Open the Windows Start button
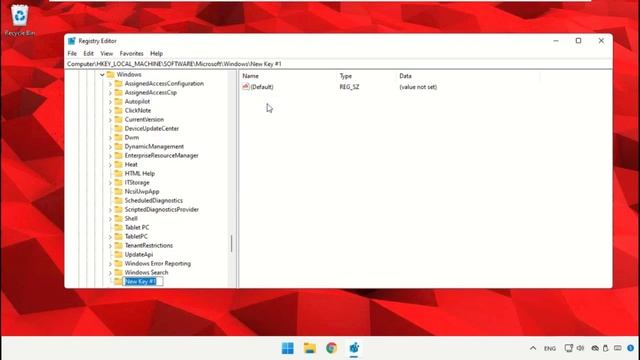 click(x=288, y=348)
